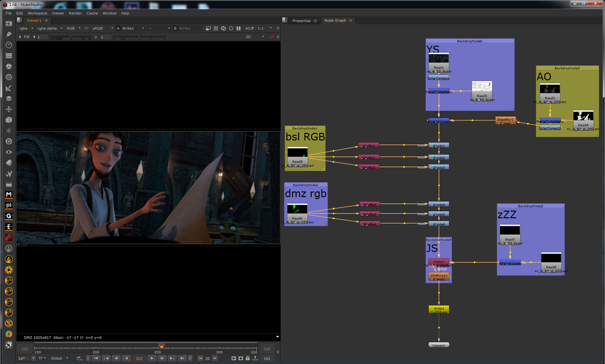This screenshot has height=364, width=605.
Task: Toggle proxy mode lines icon in viewer
Action: tap(215, 28)
